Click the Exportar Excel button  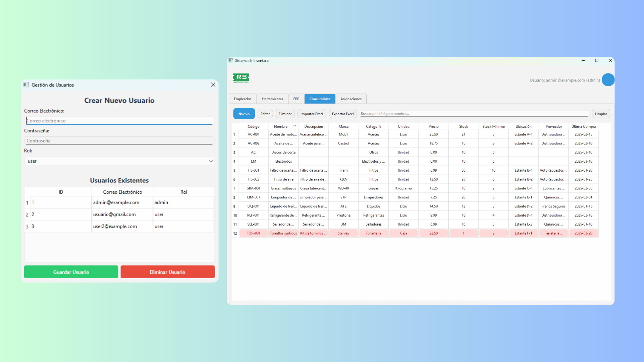click(342, 114)
